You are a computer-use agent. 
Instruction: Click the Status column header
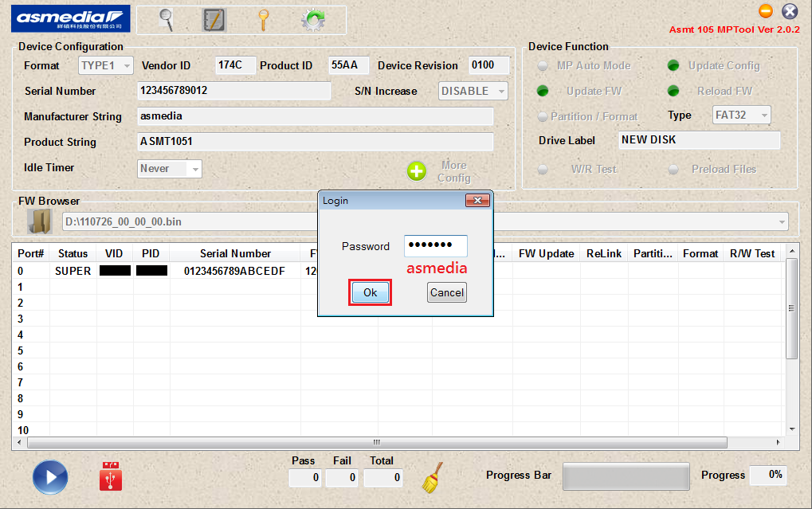pyautogui.click(x=73, y=254)
